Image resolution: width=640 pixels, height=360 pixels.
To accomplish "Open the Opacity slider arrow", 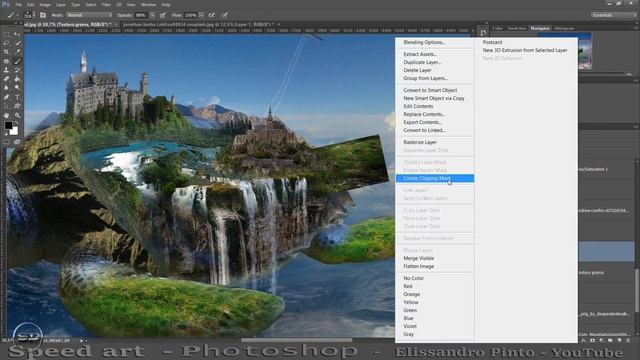I will [x=152, y=15].
